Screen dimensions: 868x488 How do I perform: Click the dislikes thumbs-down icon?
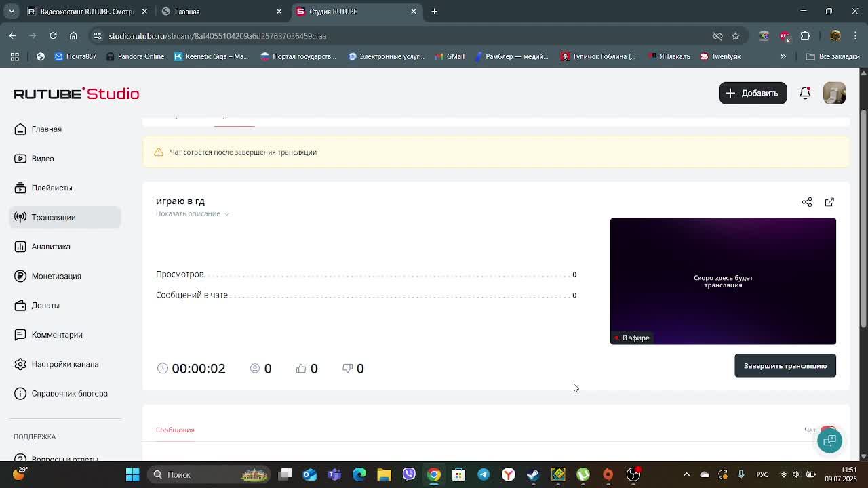[347, 368]
